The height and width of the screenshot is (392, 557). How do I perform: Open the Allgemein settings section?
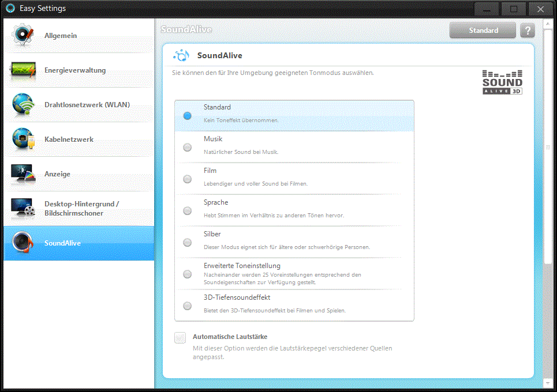tap(79, 36)
